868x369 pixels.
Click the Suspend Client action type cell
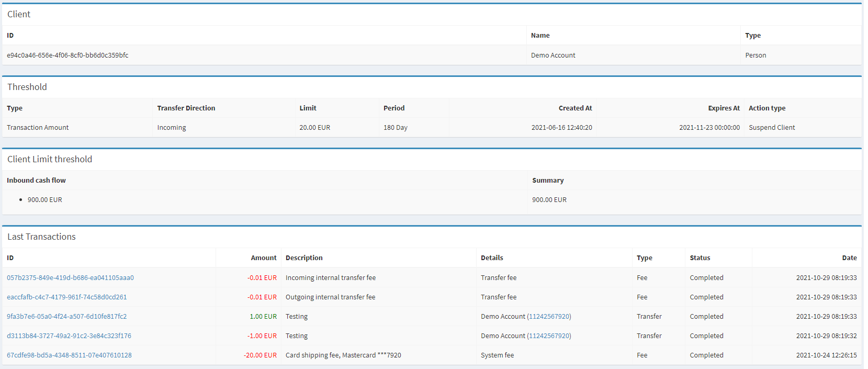coord(771,128)
